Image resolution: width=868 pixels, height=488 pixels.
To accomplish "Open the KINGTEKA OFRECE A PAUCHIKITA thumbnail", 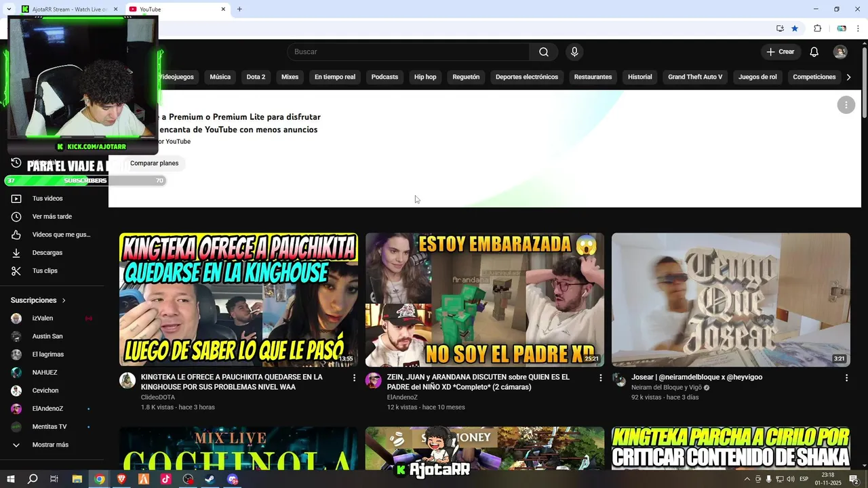I will tap(239, 300).
